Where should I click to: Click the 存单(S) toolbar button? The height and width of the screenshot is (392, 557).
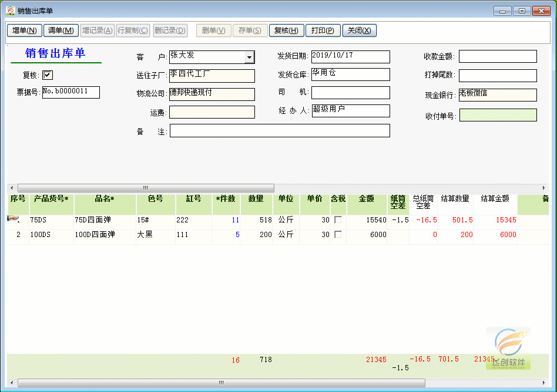pos(250,31)
